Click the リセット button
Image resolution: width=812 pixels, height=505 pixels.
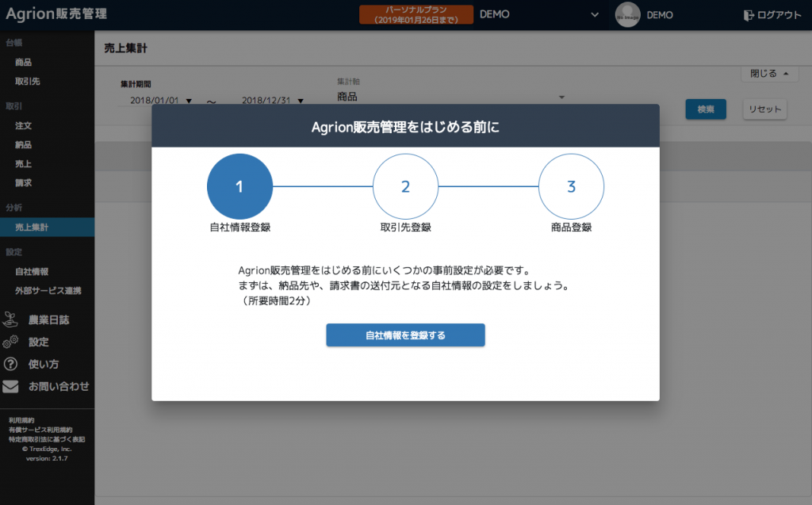click(765, 109)
